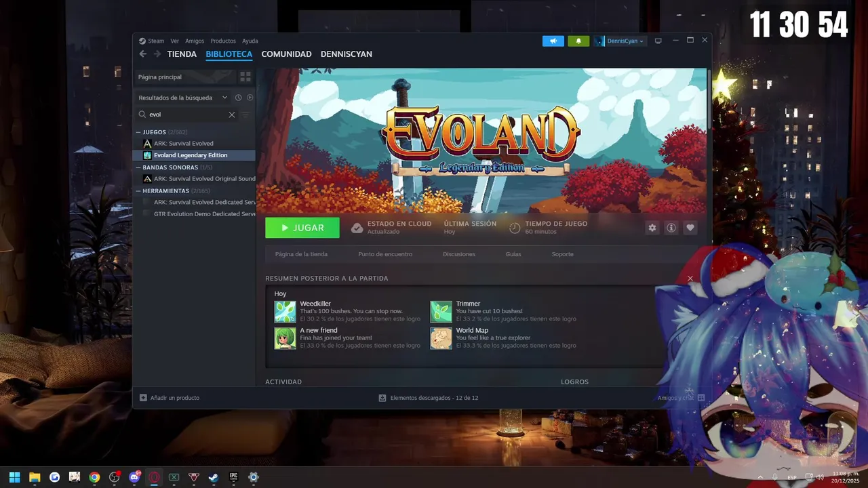Select ARK: Survival Evolved Original Soundtrack

(x=194, y=179)
